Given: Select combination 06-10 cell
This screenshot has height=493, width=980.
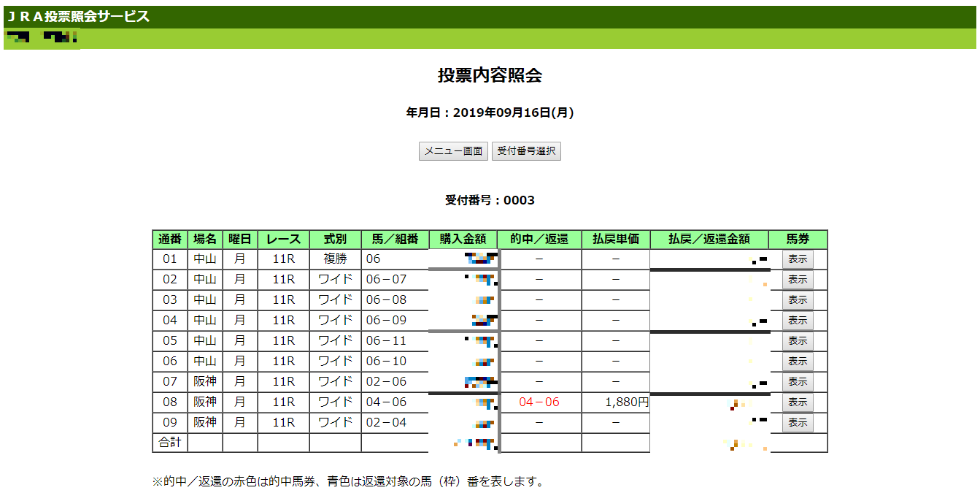Looking at the screenshot, I should 396,361.
